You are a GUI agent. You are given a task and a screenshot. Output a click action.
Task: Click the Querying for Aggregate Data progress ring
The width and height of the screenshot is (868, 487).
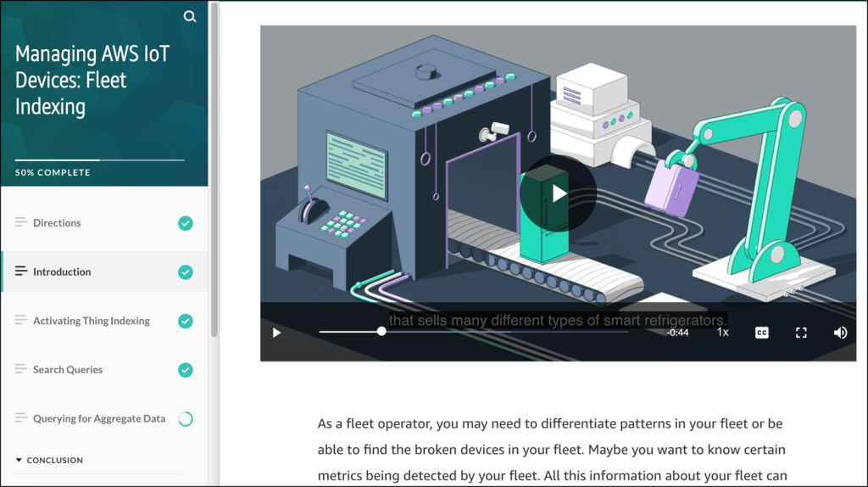pyautogui.click(x=186, y=419)
